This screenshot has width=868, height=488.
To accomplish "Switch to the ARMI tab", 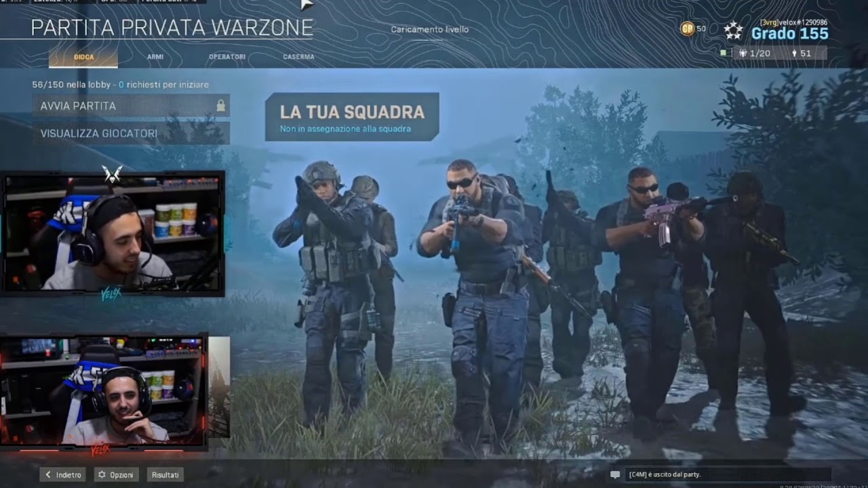I will (155, 57).
